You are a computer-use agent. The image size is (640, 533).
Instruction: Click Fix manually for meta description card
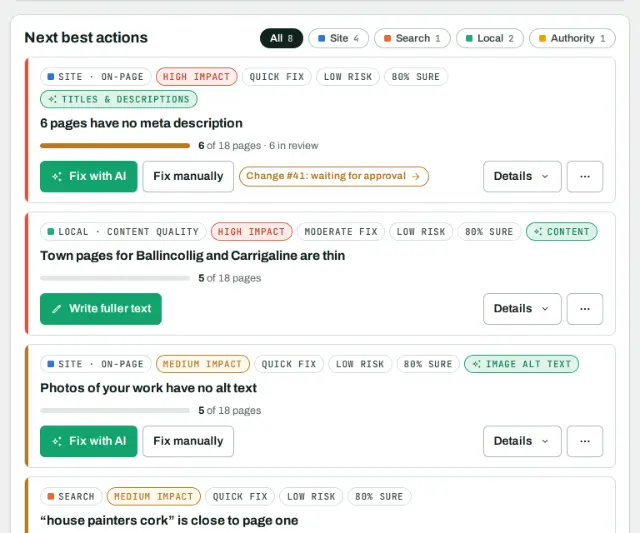(188, 176)
